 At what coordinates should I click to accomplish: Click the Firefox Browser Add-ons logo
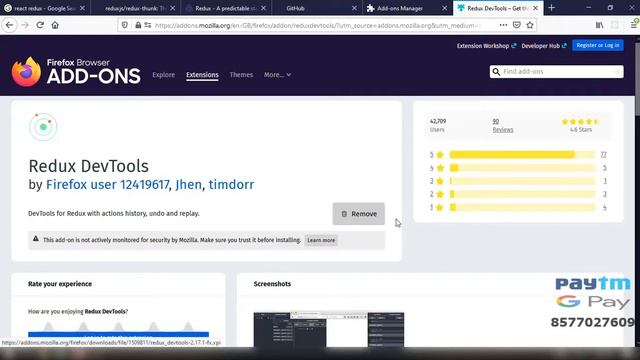coord(76,71)
